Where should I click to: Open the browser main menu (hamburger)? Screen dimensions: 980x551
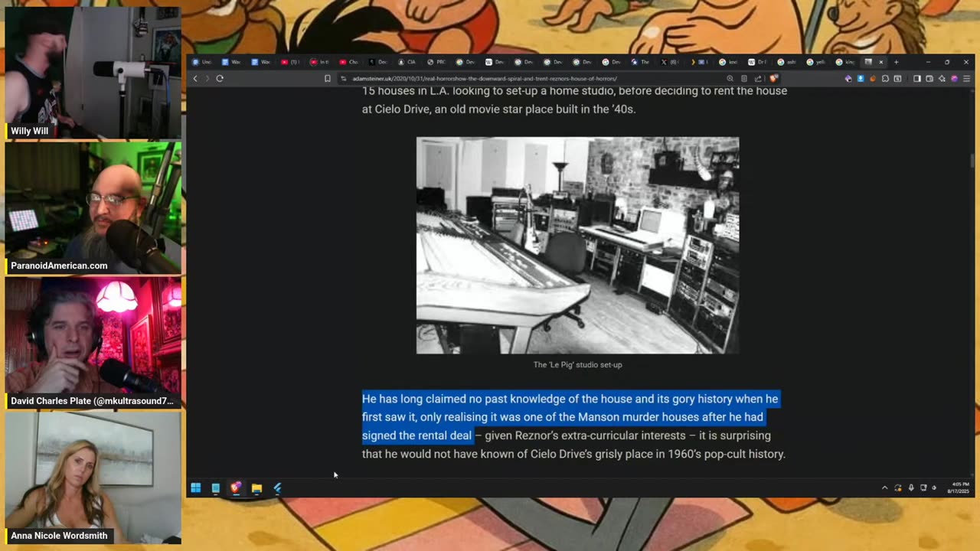[966, 78]
